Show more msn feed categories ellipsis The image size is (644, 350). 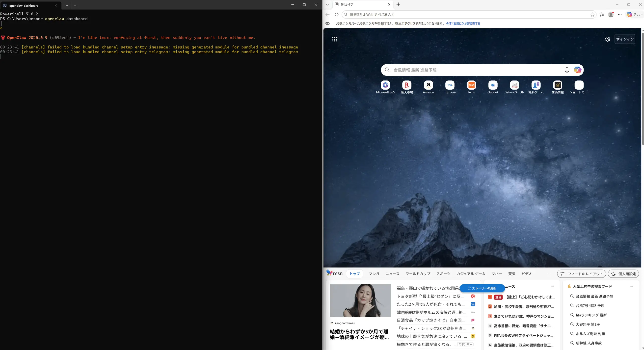click(549, 274)
